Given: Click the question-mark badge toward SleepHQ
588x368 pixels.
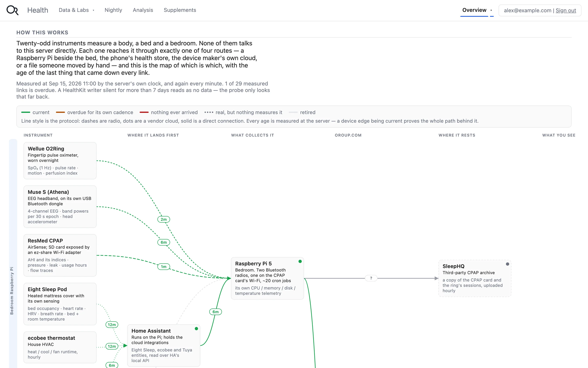Looking at the screenshot, I should 371,278.
